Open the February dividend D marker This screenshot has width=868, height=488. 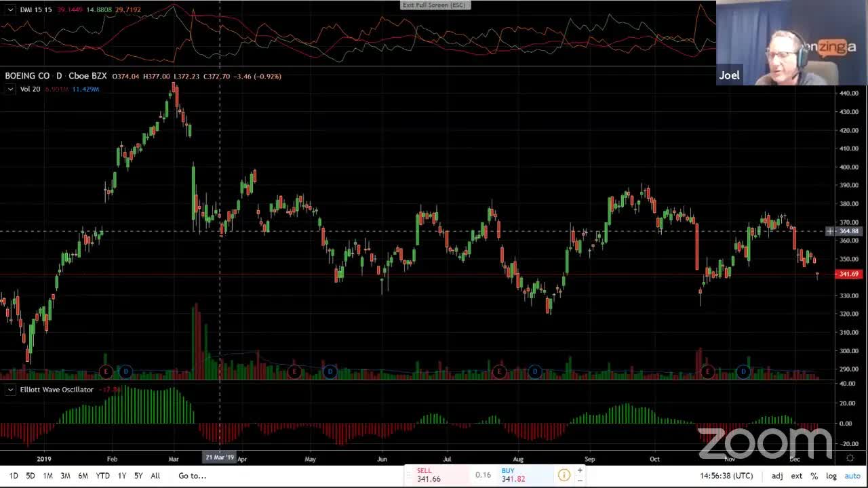point(125,371)
